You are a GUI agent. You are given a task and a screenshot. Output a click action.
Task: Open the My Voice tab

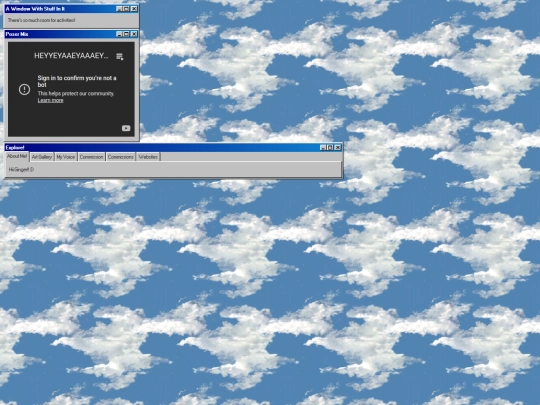[x=65, y=157]
